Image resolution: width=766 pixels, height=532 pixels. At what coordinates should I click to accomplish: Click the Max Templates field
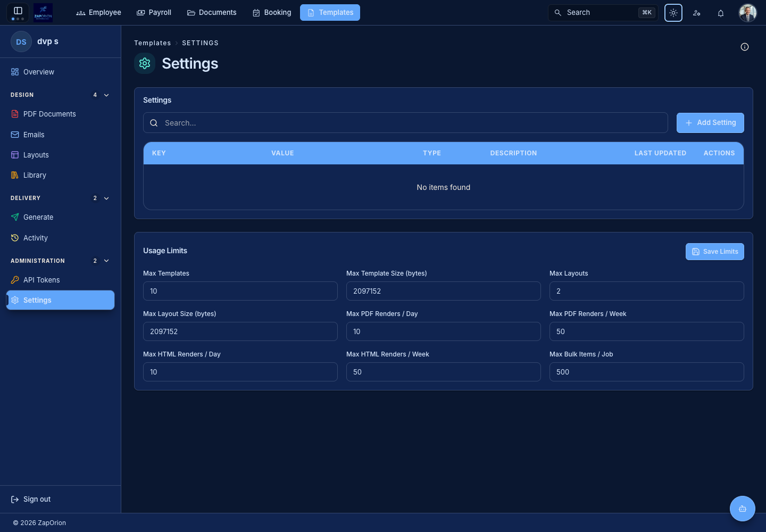[240, 291]
